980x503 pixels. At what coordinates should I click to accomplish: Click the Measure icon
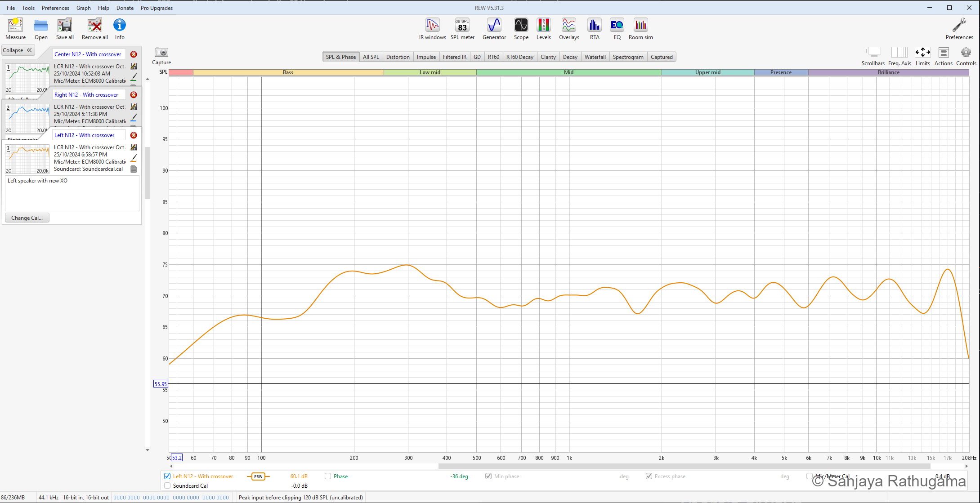[x=15, y=26]
